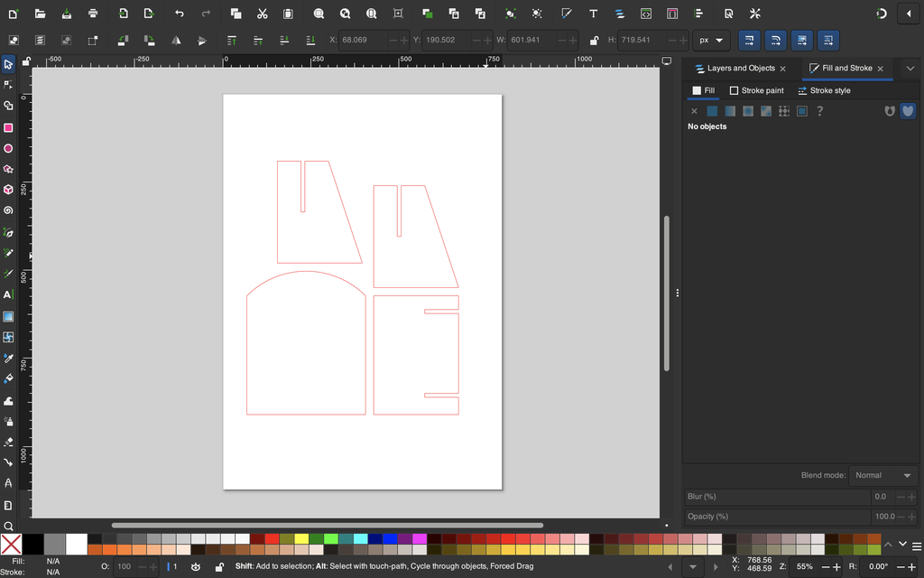Click the Cut scissors icon
The image size is (924, 578).
(262, 14)
